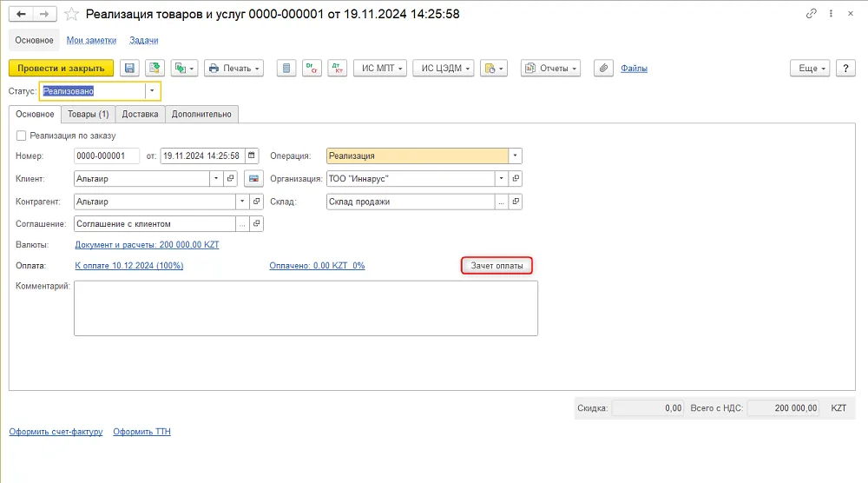Viewport: 868px width, 483px height.
Task: Open Оплачено: 0,00 KZT 0% link
Action: [317, 266]
